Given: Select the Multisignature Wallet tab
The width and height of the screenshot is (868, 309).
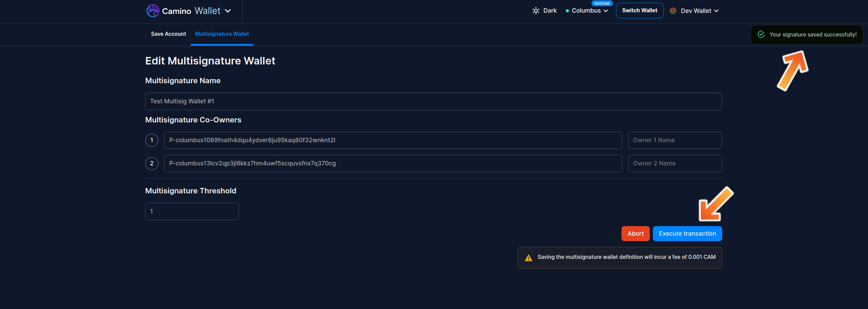Looking at the screenshot, I should coord(222,34).
